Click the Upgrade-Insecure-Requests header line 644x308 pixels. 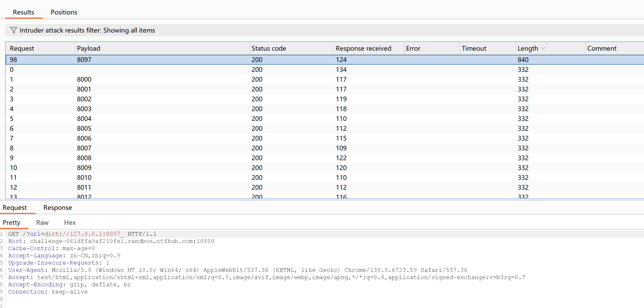pyautogui.click(x=59, y=263)
